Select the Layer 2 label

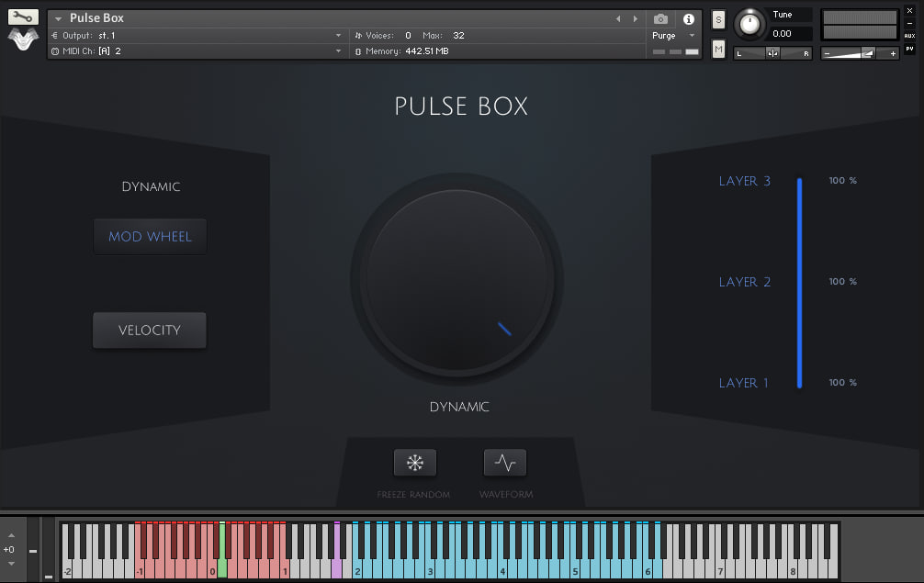coord(744,282)
